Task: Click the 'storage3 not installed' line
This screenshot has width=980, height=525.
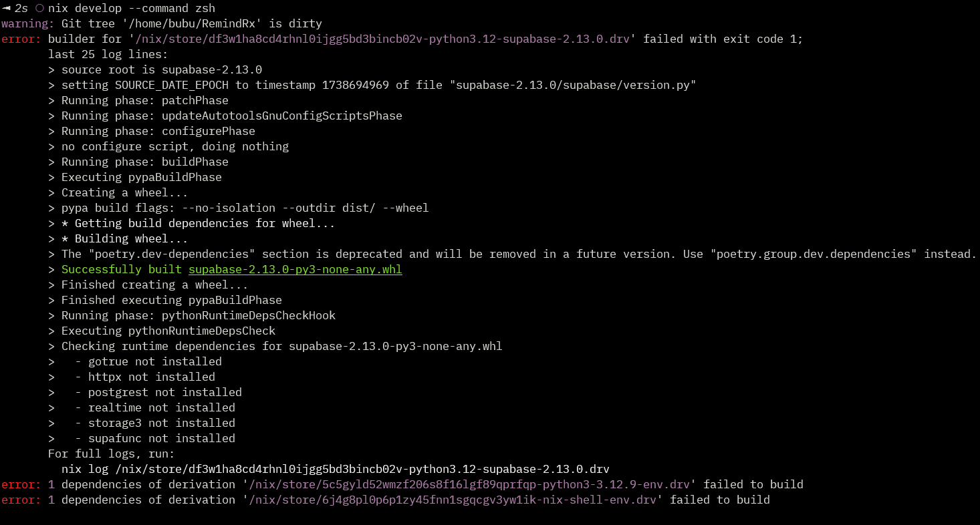Action: (162, 423)
